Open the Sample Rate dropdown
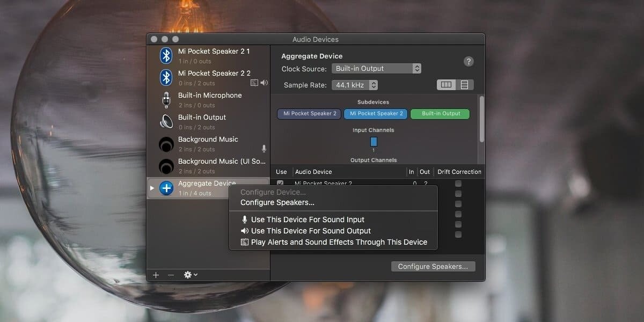The height and width of the screenshot is (322, 644). (x=355, y=84)
